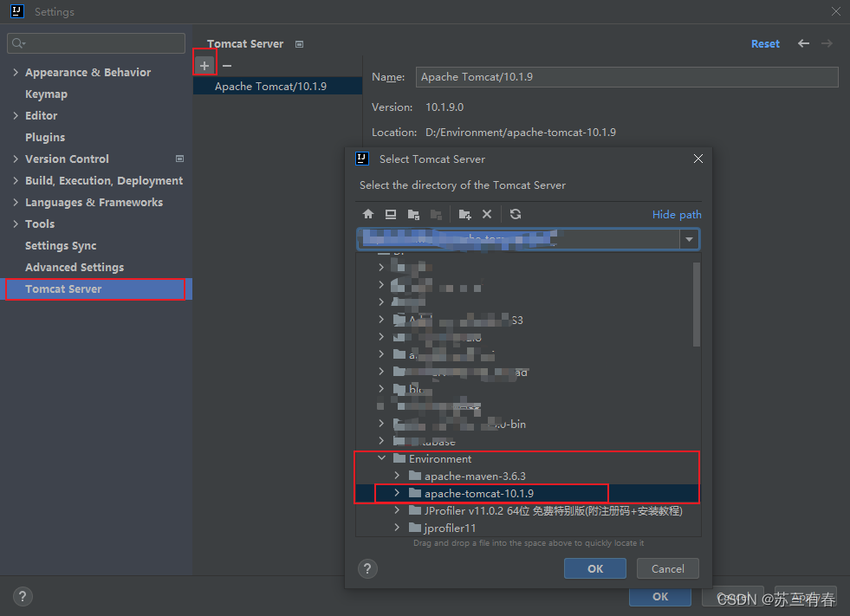Image resolution: width=850 pixels, height=616 pixels.
Task: Click inside the settings search field
Action: click(95, 42)
